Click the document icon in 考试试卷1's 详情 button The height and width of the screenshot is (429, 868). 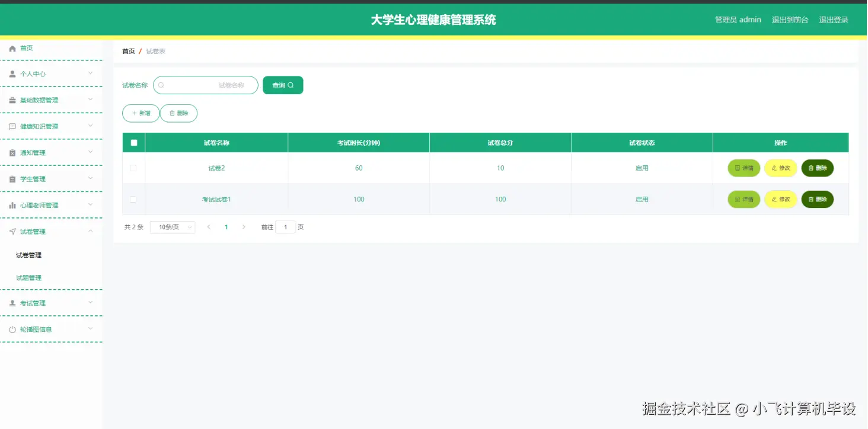[738, 200]
